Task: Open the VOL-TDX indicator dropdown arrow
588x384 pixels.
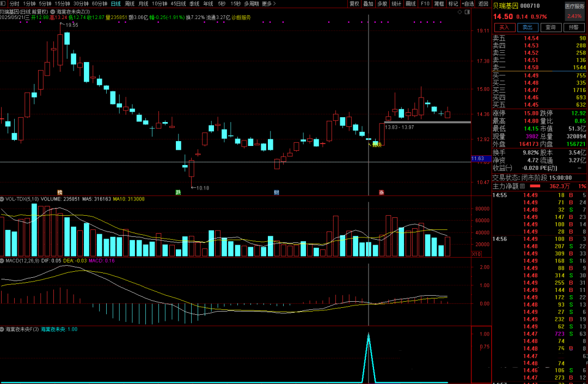Action: tap(3, 199)
